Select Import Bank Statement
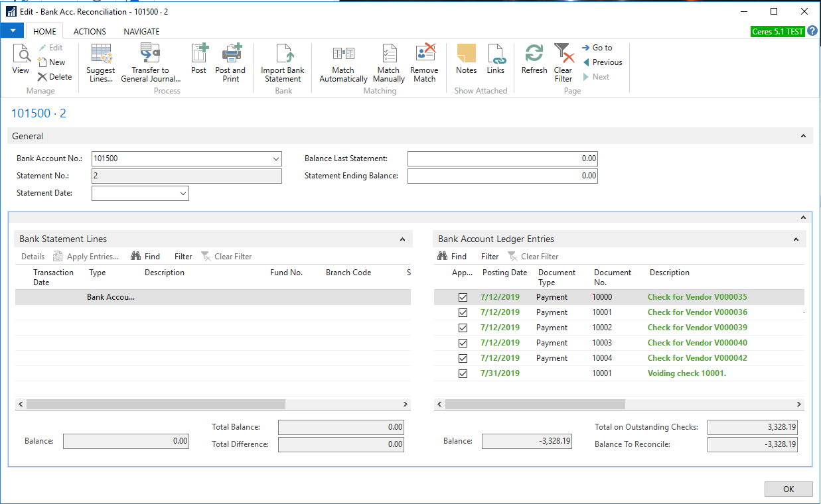The width and height of the screenshot is (821, 504). click(283, 54)
